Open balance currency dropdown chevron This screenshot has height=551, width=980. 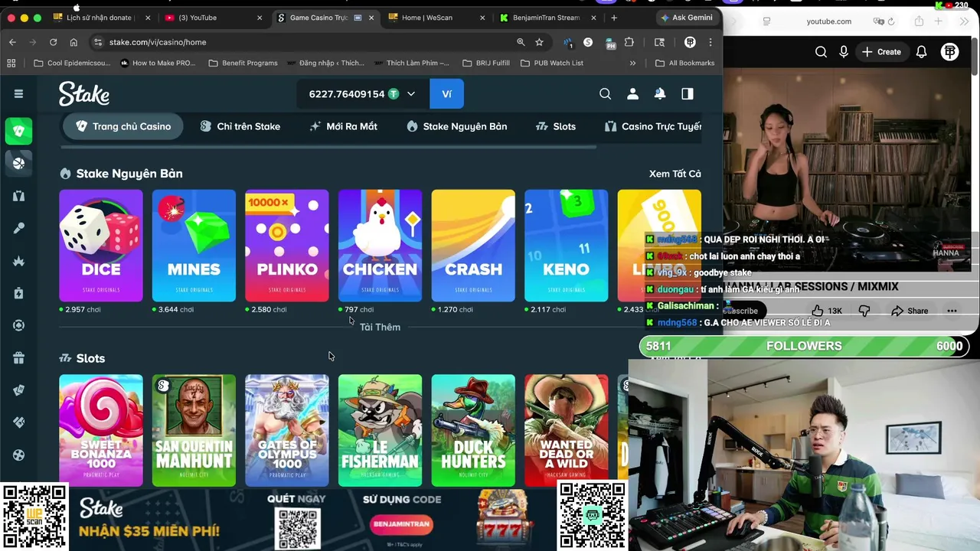click(x=411, y=93)
